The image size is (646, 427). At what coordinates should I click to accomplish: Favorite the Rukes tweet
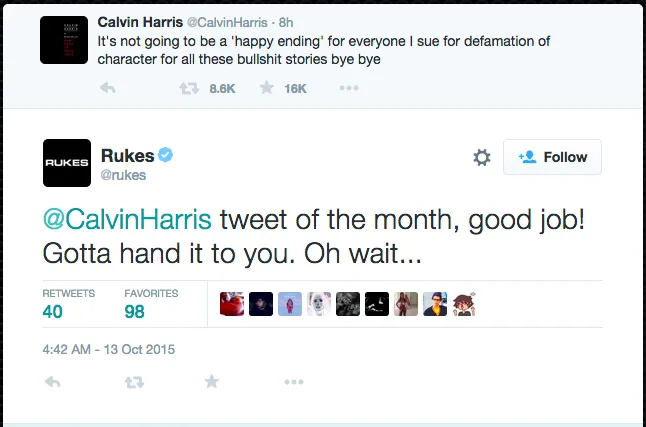coord(211,382)
